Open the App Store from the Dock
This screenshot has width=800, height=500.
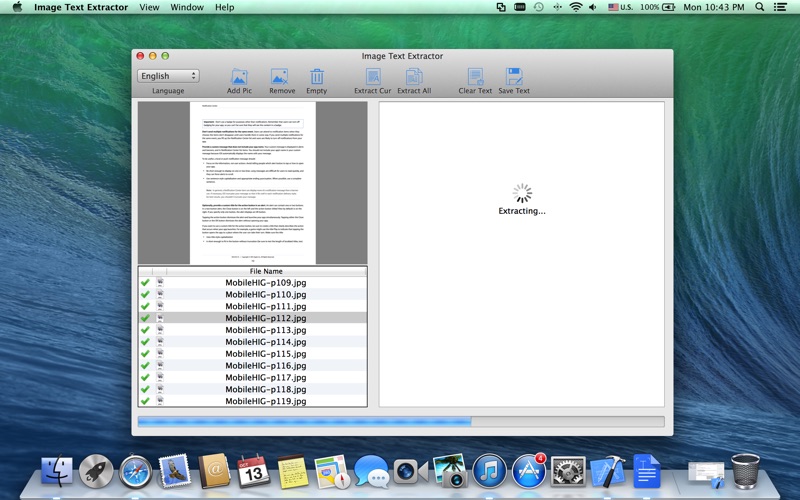[x=529, y=471]
